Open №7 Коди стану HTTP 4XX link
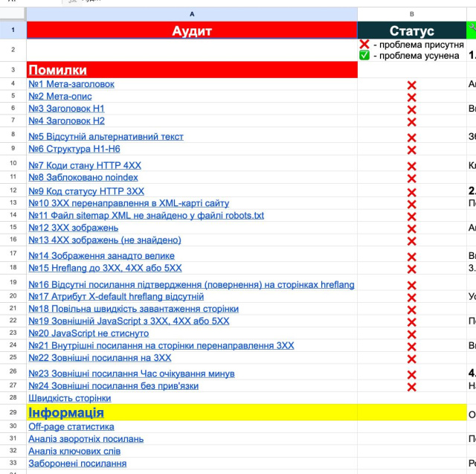476x474 pixels. tap(85, 165)
